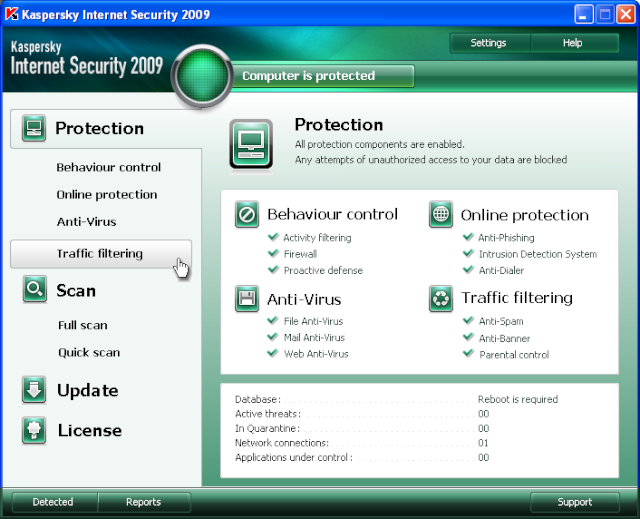640x519 pixels.
Task: Click the checkmark beside Firewall
Action: click(x=273, y=253)
